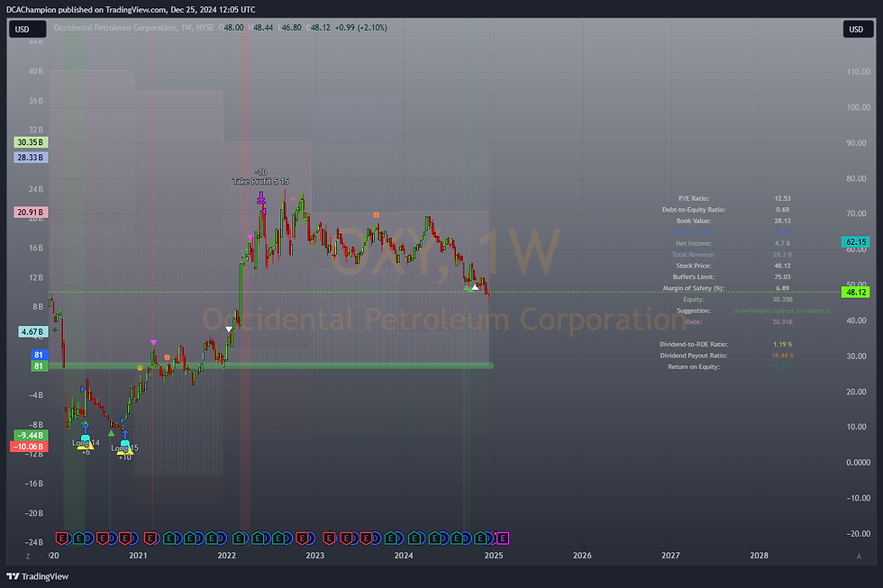This screenshot has width=883, height=588.
Task: Click the Undervalued subject to research suggestion
Action: [782, 311]
